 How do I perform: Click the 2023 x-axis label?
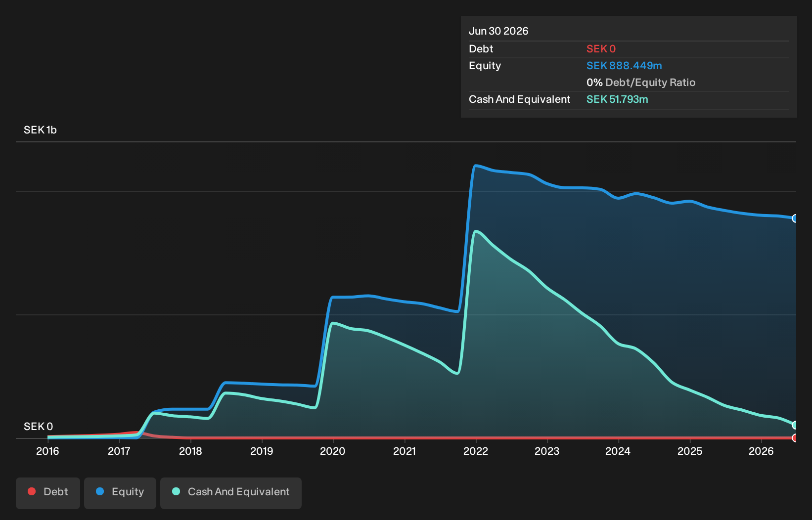547,451
